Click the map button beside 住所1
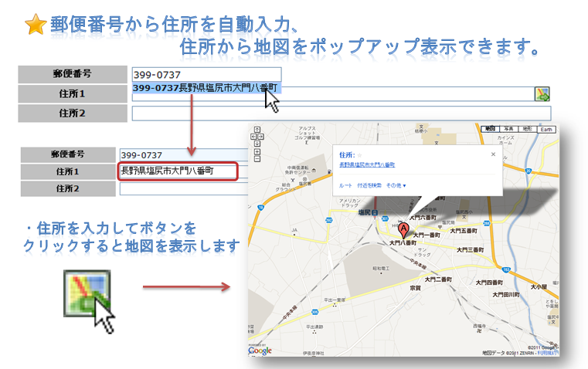 542,93
